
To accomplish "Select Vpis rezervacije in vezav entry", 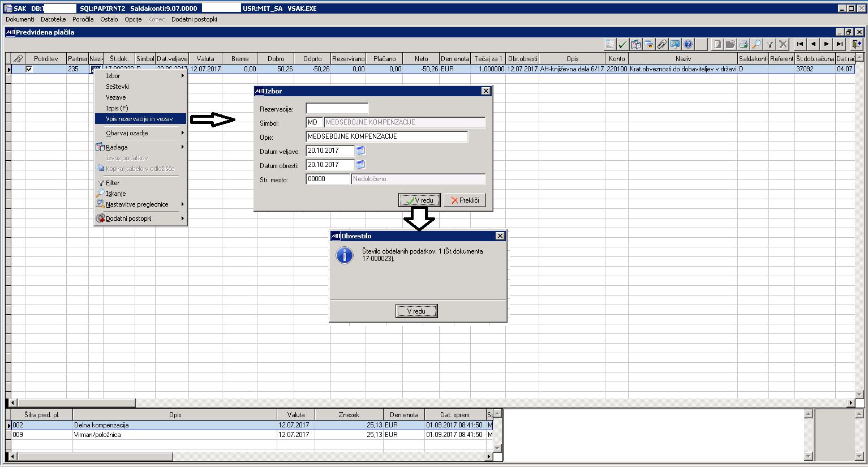I will (140, 119).
